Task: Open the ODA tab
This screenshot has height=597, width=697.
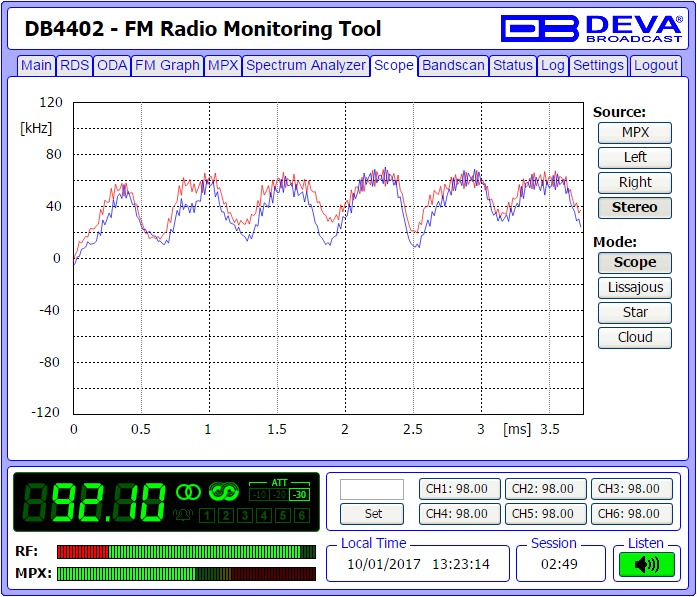Action: pos(112,66)
